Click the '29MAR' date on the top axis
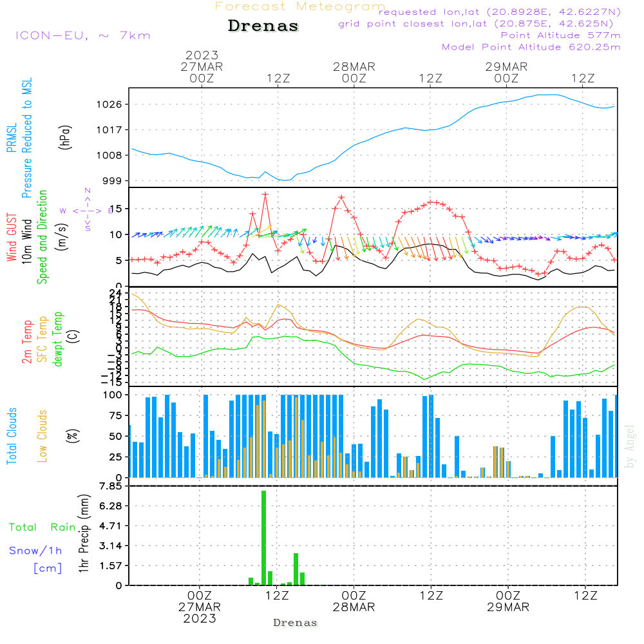Image resolution: width=644 pixels, height=644 pixels. tap(506, 67)
